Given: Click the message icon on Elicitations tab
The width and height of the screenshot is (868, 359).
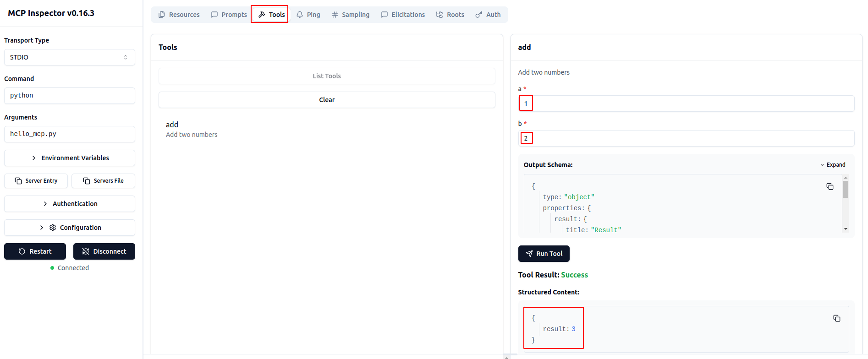Looking at the screenshot, I should [x=385, y=15].
